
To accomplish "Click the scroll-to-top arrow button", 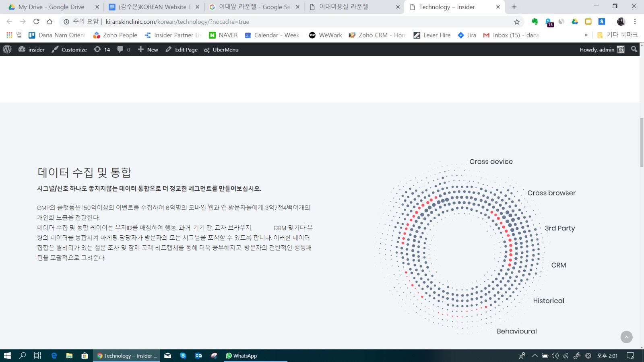I will 626,337.
